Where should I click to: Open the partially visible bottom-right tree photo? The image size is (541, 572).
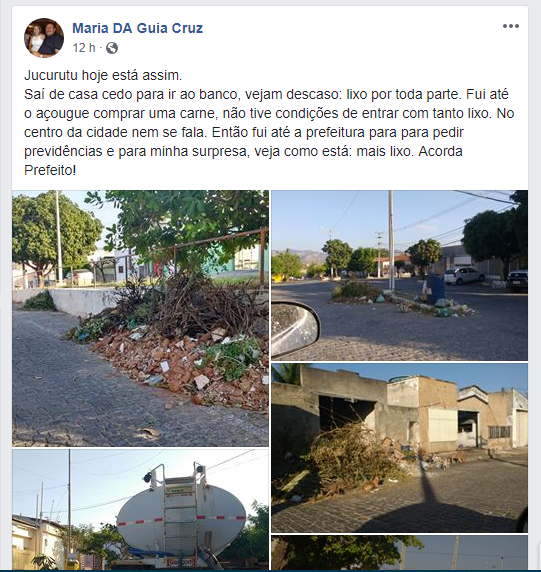399,552
